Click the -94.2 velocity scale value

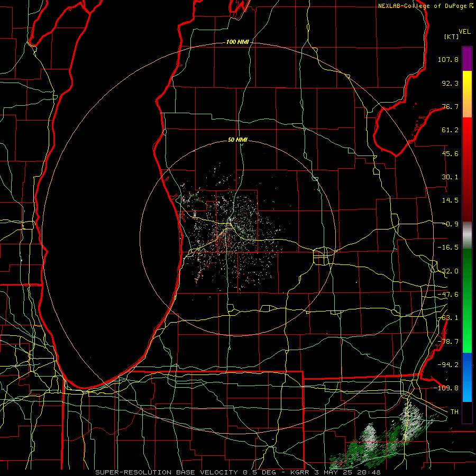click(x=448, y=364)
